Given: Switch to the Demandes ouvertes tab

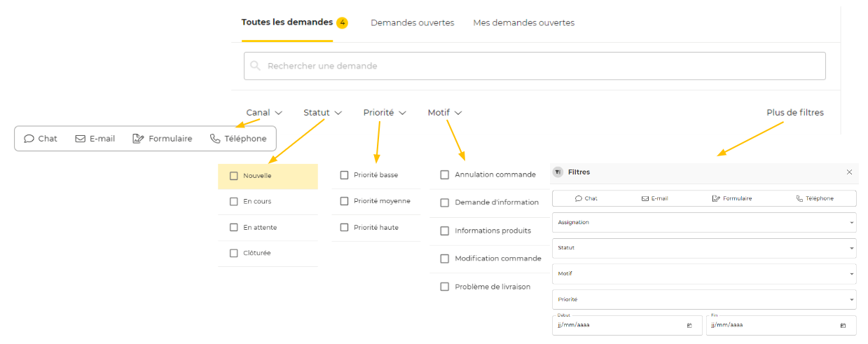Looking at the screenshot, I should tap(412, 22).
